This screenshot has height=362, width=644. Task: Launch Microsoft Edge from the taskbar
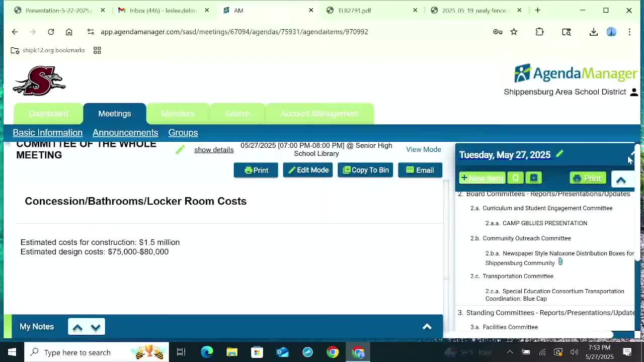207,352
